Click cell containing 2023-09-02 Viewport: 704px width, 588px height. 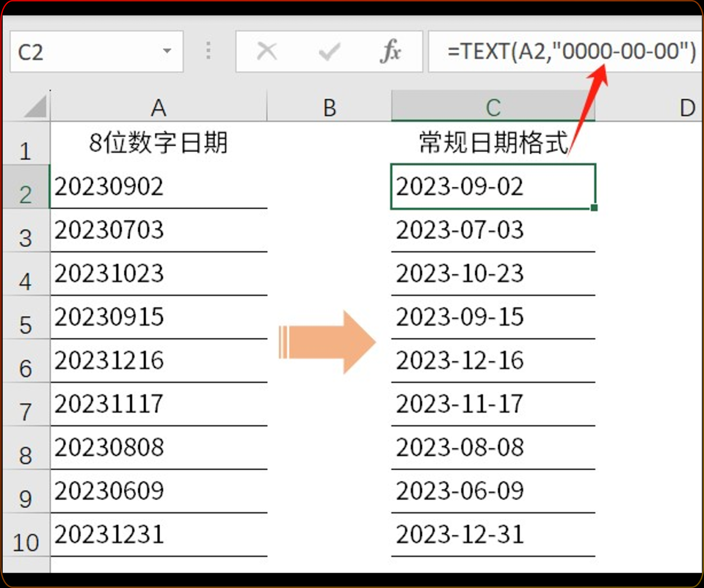(x=493, y=187)
